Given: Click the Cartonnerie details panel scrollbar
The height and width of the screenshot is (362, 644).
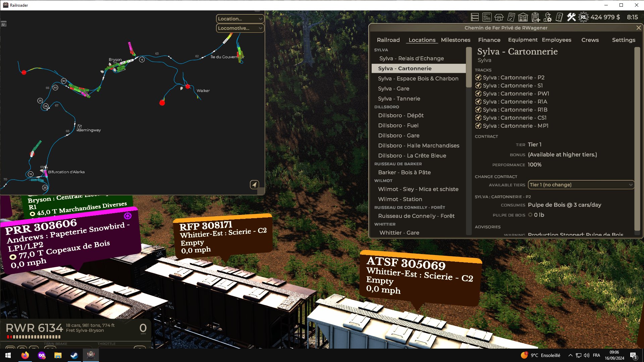Looking at the screenshot, I should coord(637,139).
